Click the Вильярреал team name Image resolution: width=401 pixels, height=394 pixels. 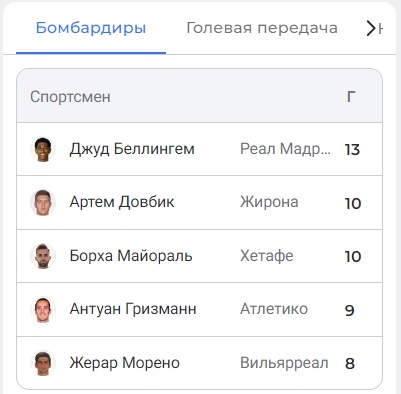click(x=284, y=363)
